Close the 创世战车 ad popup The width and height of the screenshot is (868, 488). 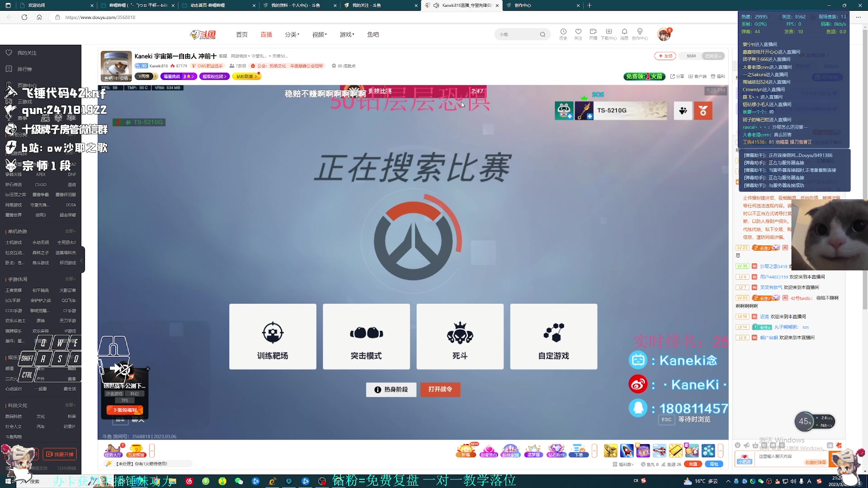148,369
